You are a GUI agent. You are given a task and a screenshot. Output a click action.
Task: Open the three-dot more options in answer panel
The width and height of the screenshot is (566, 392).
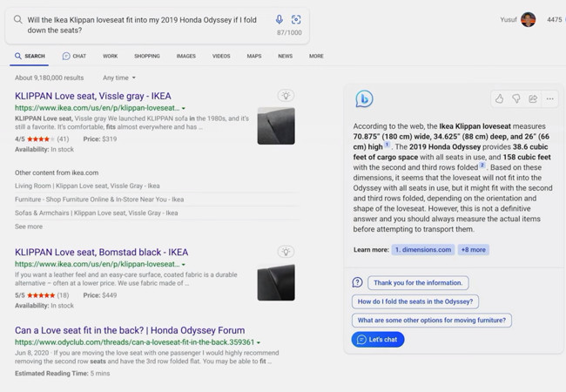click(549, 98)
